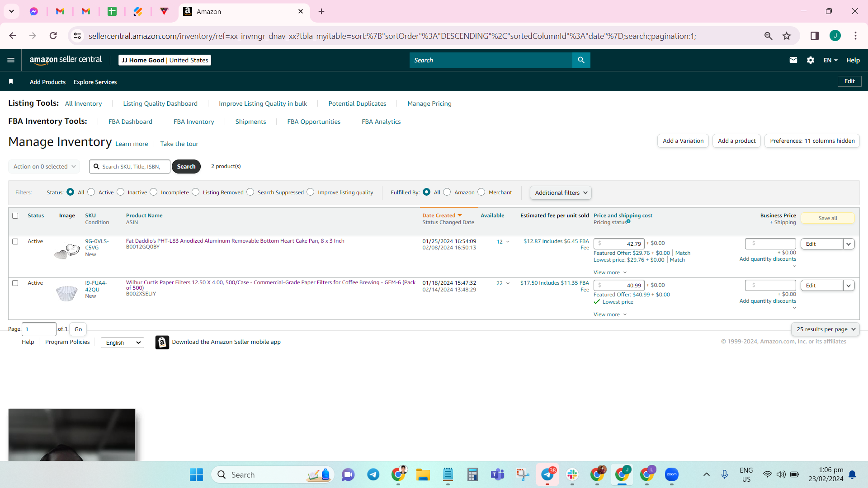Screen dimensions: 868x488
Task: Expand View more for the Fat Daddio's pricing
Action: click(610, 272)
